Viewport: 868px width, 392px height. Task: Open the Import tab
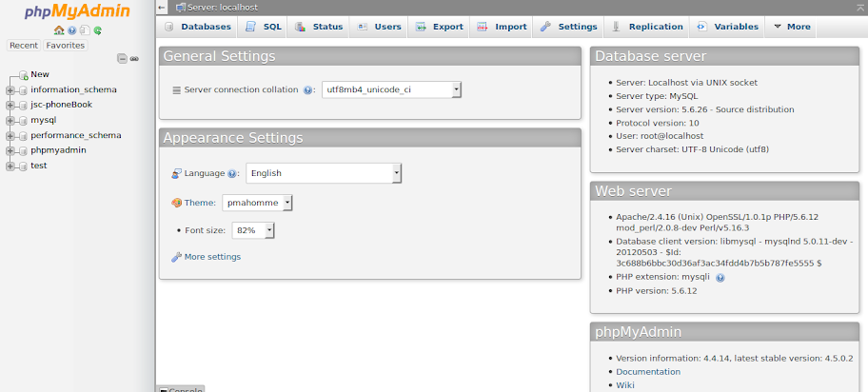502,27
